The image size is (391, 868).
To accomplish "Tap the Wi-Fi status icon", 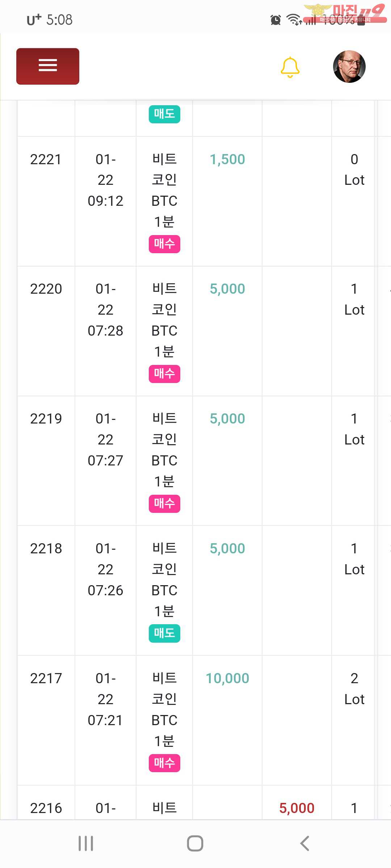I will (x=293, y=19).
